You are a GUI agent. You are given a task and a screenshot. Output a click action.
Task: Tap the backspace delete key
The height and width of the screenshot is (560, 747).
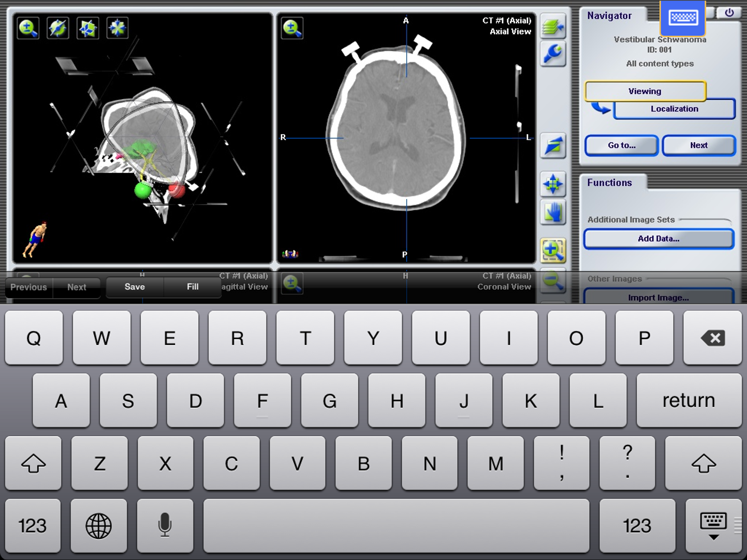coord(712,337)
